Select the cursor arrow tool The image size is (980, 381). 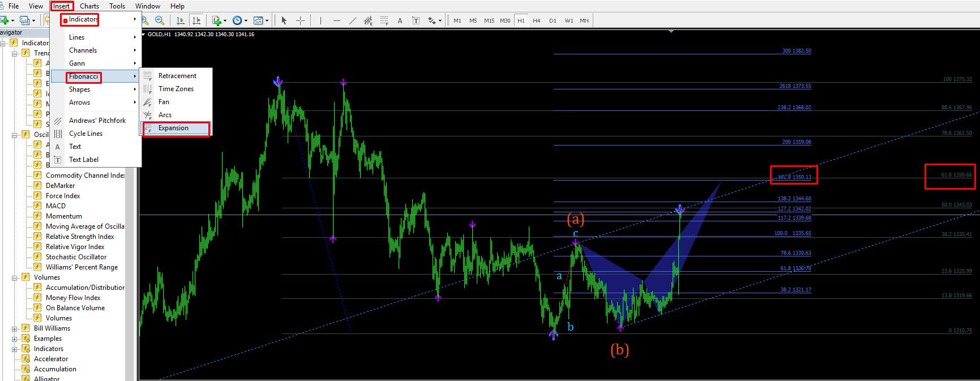coord(284,20)
